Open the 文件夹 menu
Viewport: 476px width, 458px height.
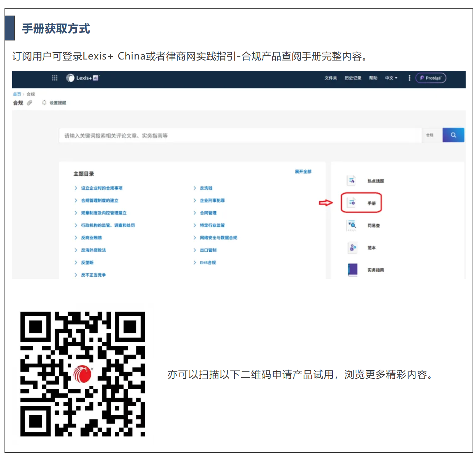pos(331,78)
